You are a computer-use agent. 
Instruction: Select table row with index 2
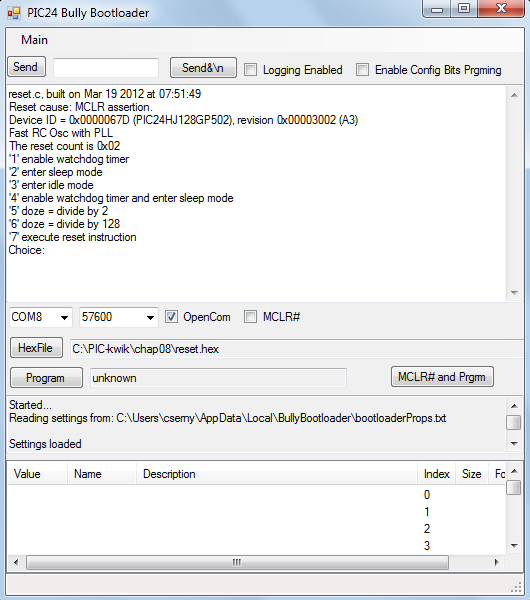[256, 529]
